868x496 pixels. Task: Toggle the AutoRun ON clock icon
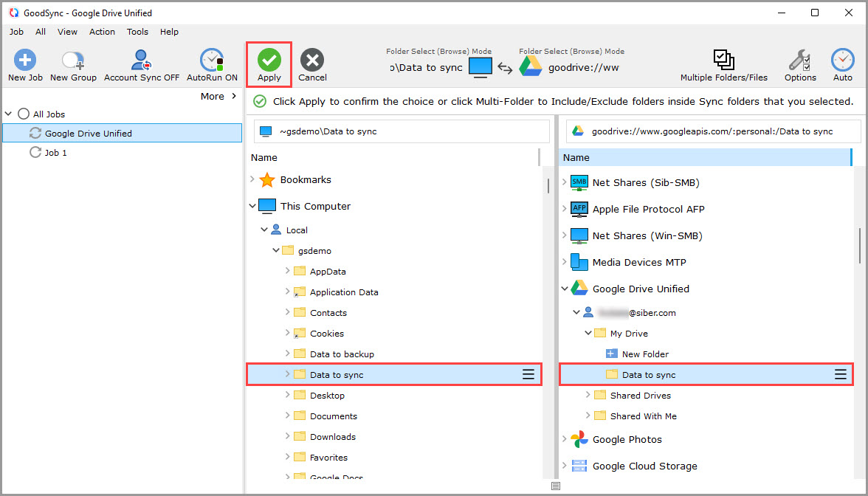pos(211,60)
